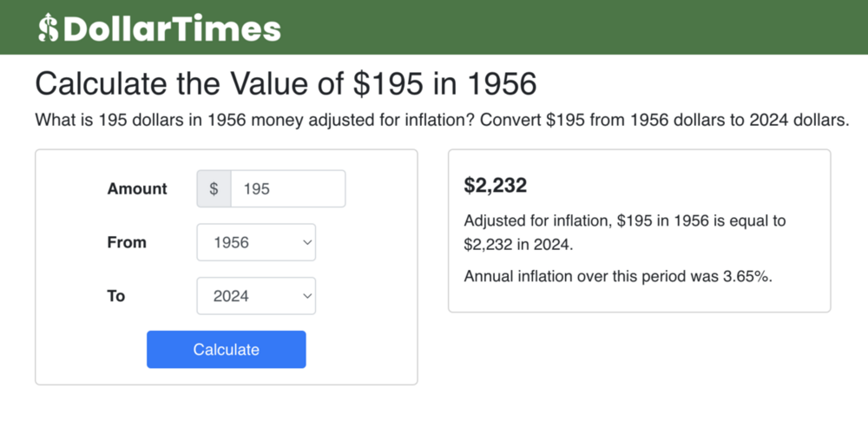This screenshot has width=868, height=421.
Task: Click the $ prefix beside Amount field
Action: (x=214, y=189)
